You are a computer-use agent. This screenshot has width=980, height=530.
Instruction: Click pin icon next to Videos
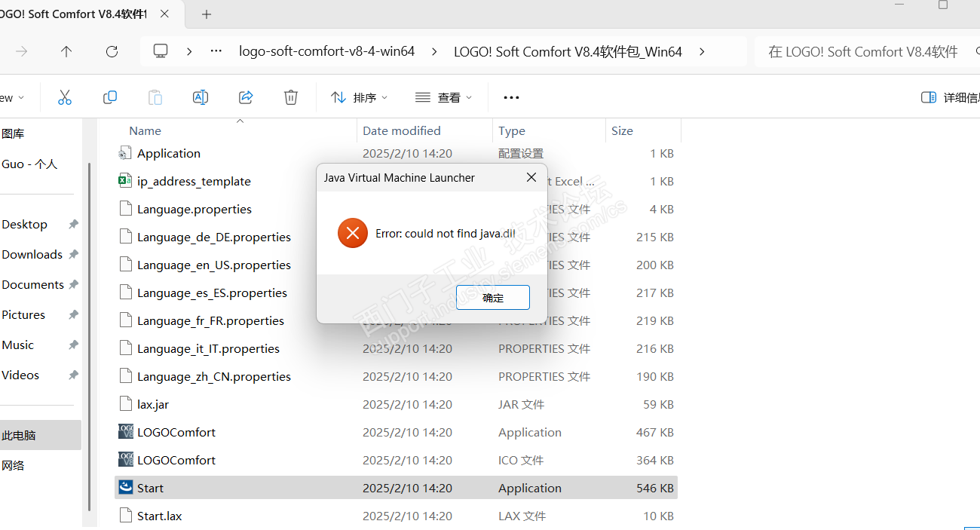[73, 375]
